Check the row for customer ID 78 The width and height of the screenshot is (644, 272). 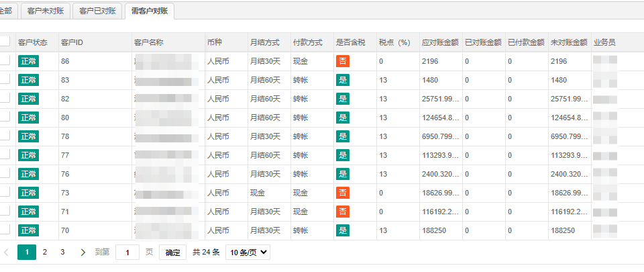tap(5, 136)
